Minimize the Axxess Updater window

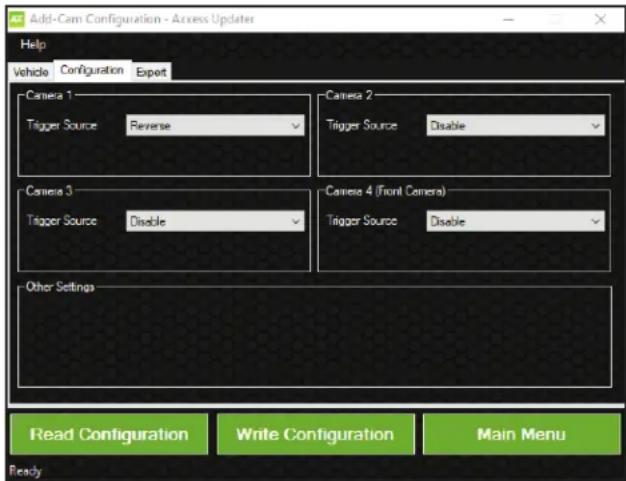click(508, 20)
